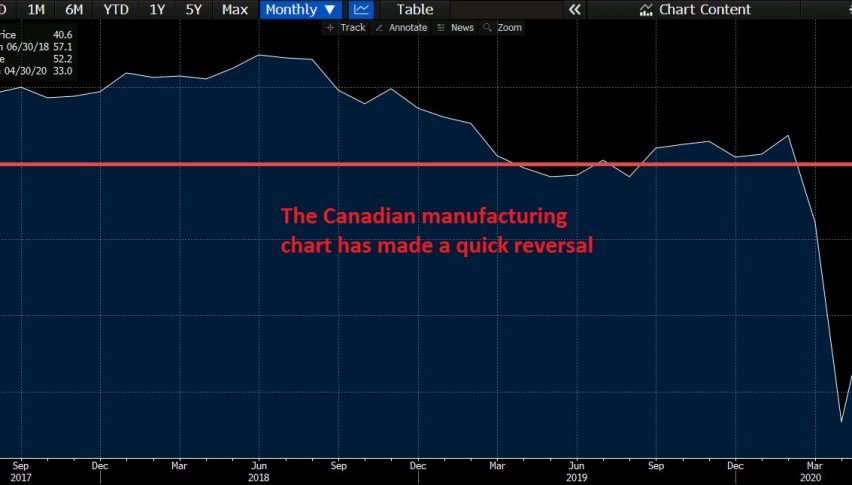The width and height of the screenshot is (852, 485).
Task: Click the red horizontal threshold line
Action: 426,164
